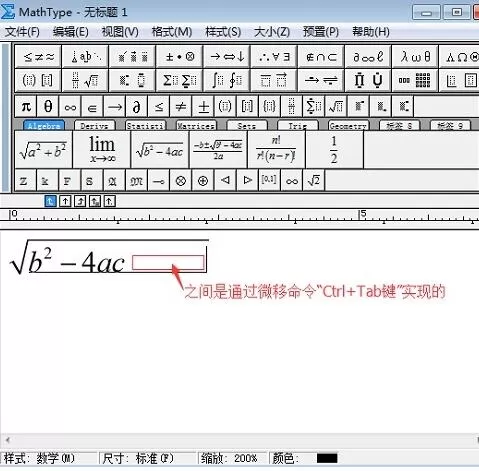Screen dimensions: 479x471
Task: Open the fence templates palette
Action: click(x=38, y=80)
